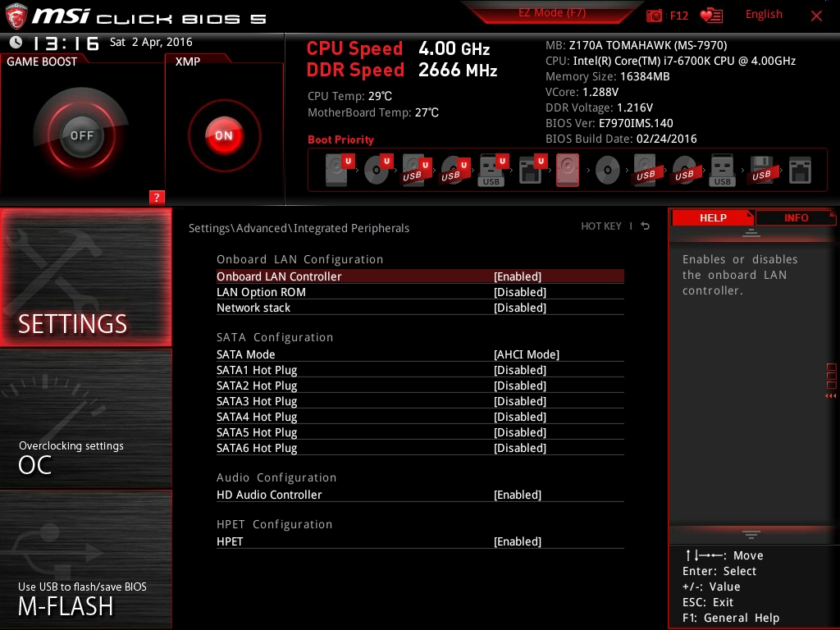This screenshot has width=840, height=630.
Task: Click the HPET Configuration section heading
Action: [x=274, y=524]
